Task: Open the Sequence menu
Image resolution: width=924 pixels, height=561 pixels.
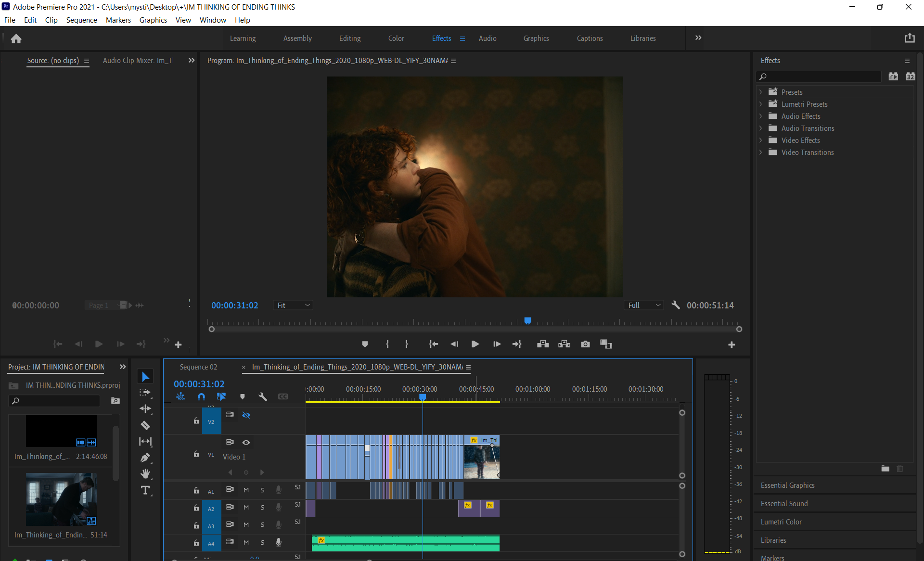Action: click(82, 20)
